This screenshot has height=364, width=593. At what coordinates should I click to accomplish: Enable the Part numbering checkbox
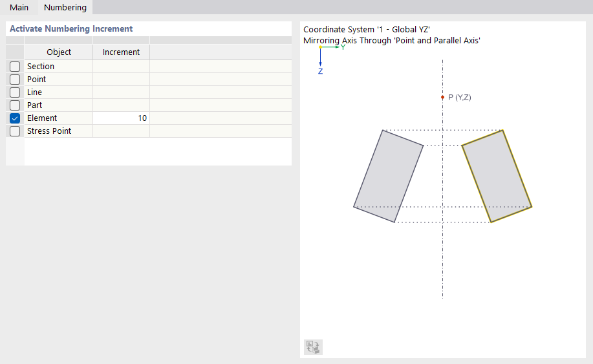[x=15, y=105]
